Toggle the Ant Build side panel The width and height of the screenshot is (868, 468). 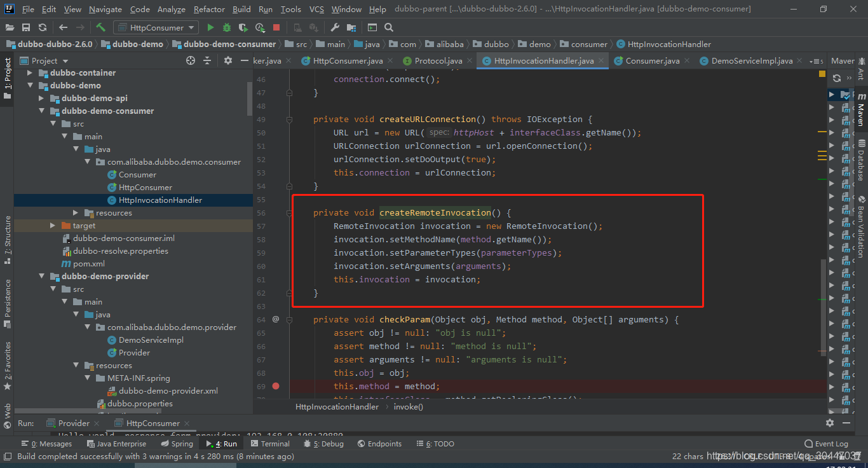coord(861,69)
